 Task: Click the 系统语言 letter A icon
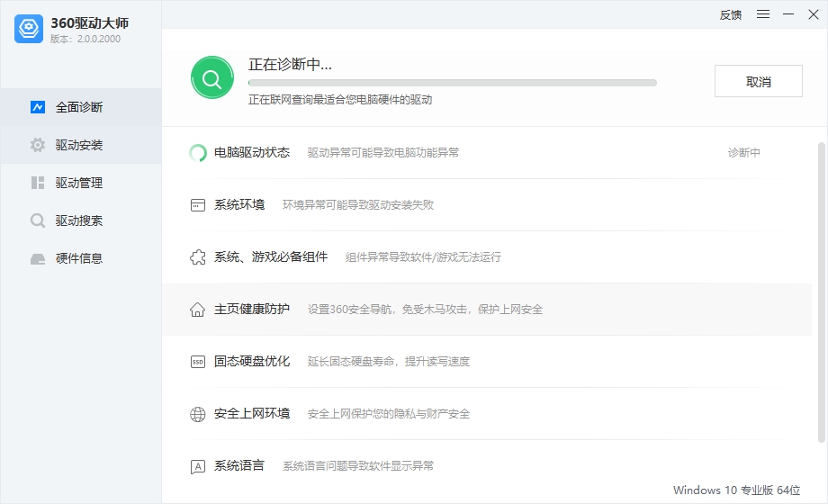(198, 466)
